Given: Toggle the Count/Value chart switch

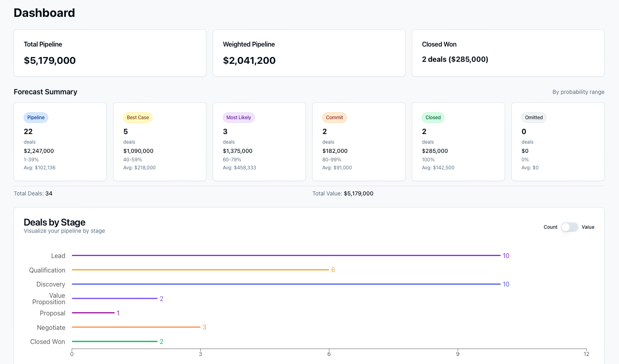Looking at the screenshot, I should click(569, 227).
